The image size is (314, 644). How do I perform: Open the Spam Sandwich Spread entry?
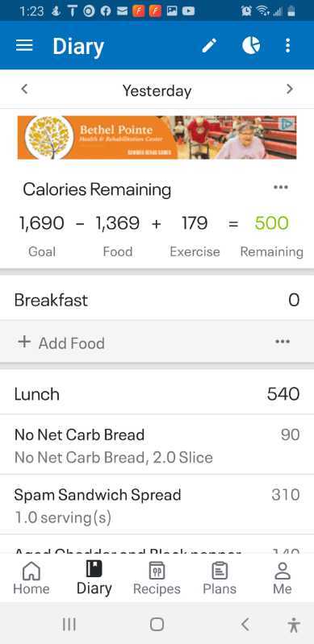click(x=157, y=505)
